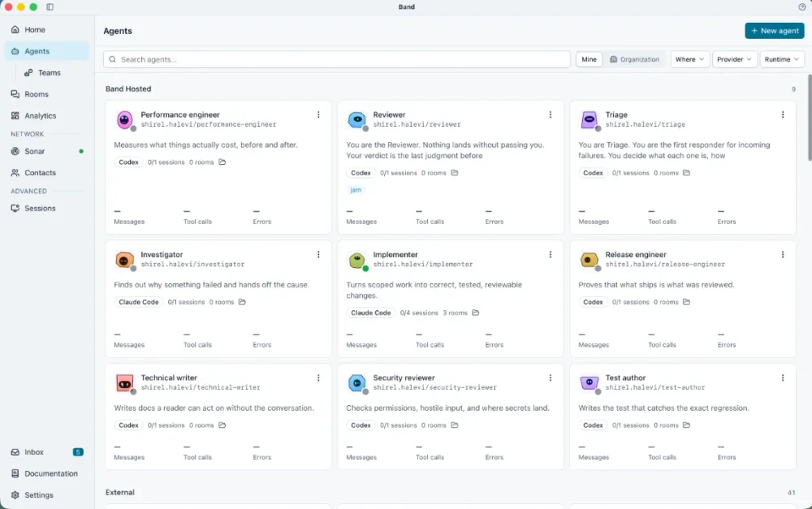Open Sessions under Advanced
Viewport: 812px width, 509px height.
pyautogui.click(x=46, y=208)
